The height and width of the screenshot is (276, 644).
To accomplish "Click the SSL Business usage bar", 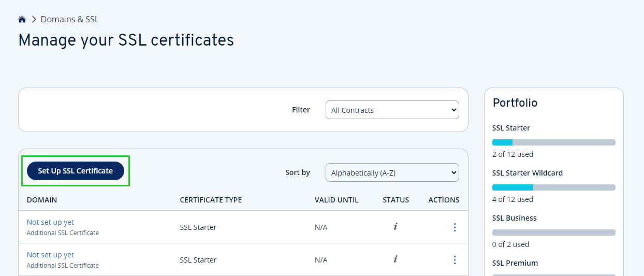I will click(x=553, y=233).
